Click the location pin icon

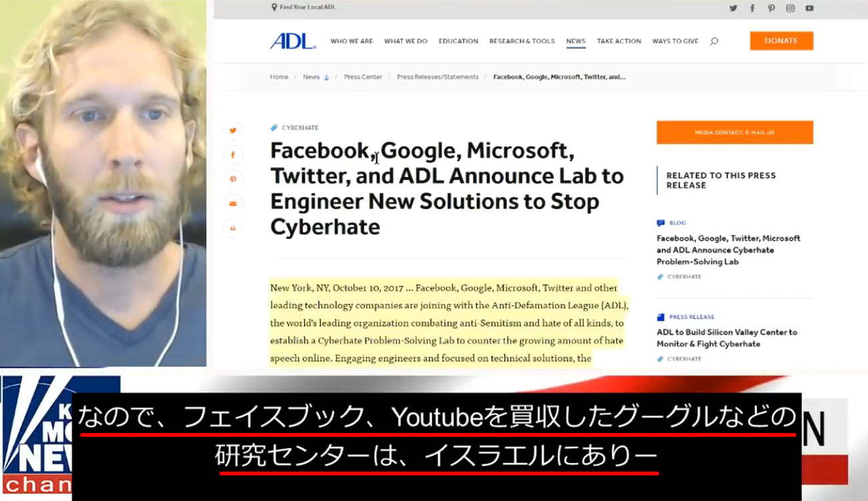[274, 7]
